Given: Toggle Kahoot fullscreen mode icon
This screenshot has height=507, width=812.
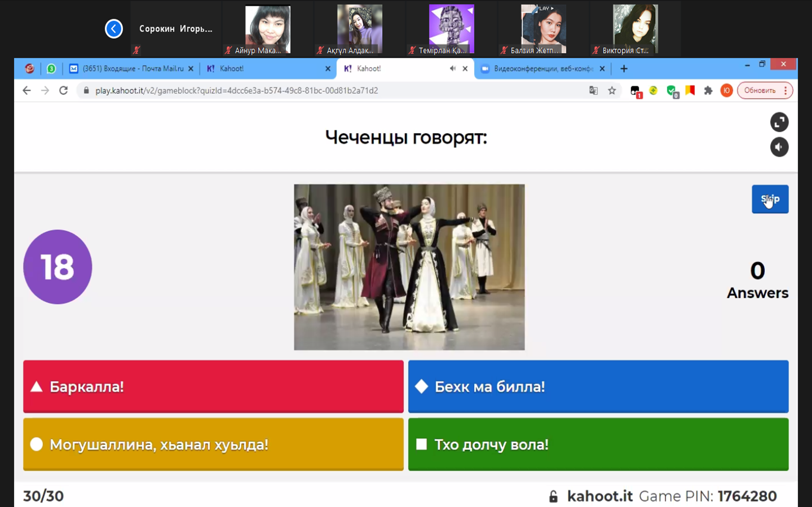Looking at the screenshot, I should coord(779,122).
